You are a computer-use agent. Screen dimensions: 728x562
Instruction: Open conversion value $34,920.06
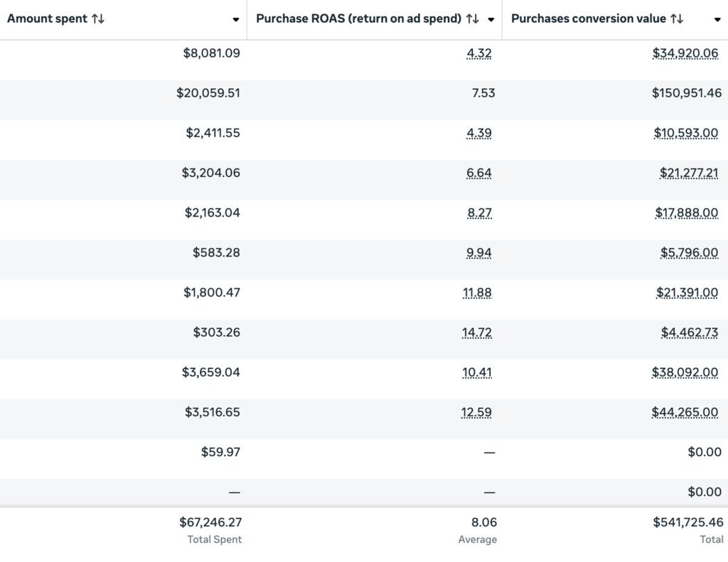[x=685, y=53]
